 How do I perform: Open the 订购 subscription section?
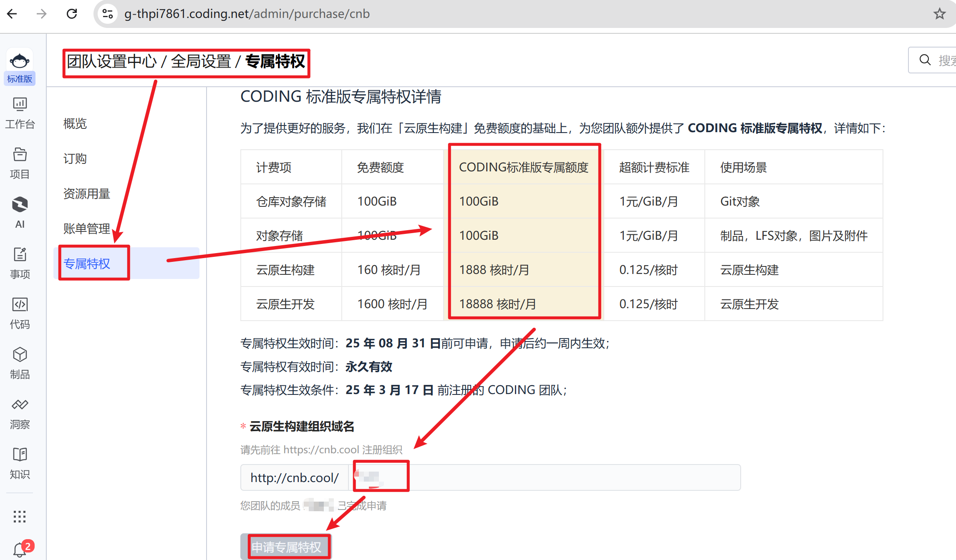(x=75, y=158)
